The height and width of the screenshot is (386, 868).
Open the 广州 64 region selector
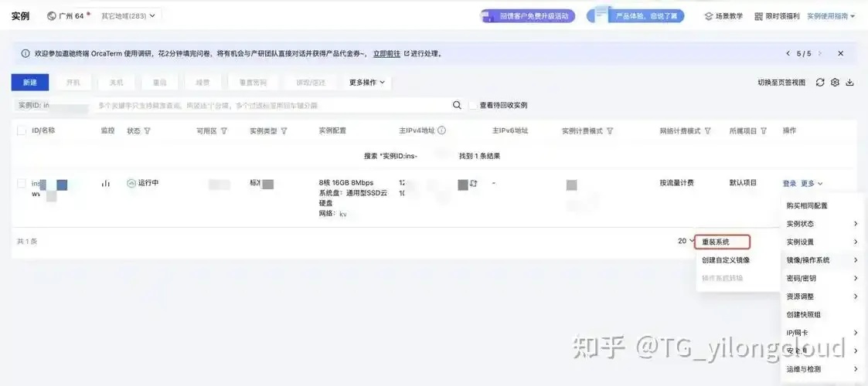(x=69, y=16)
